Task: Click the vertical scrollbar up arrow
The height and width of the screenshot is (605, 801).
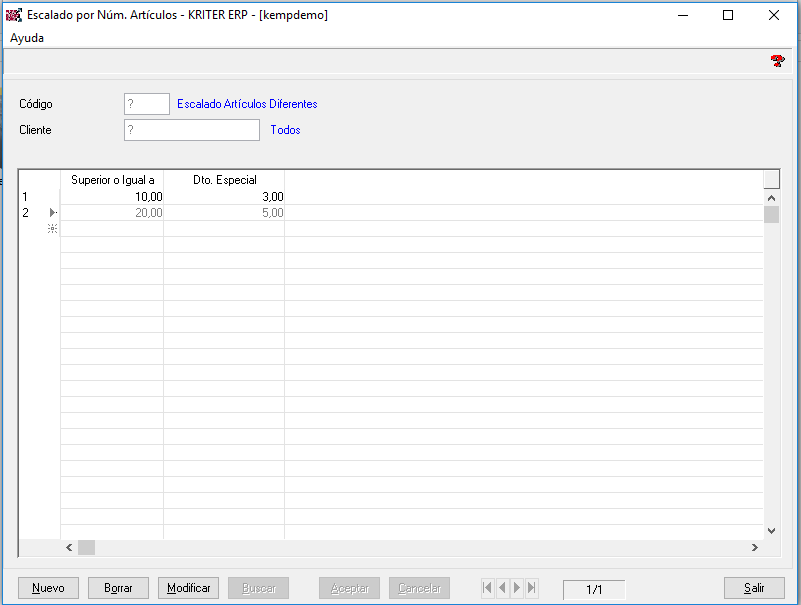Action: click(x=771, y=198)
